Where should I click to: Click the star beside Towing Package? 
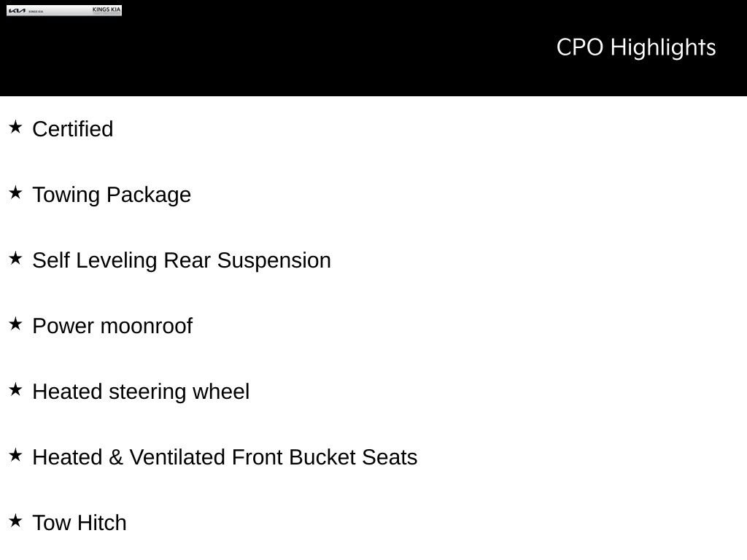(16, 192)
